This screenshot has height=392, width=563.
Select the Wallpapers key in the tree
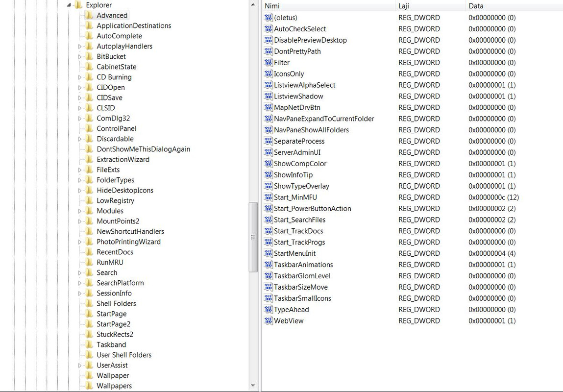tap(114, 386)
